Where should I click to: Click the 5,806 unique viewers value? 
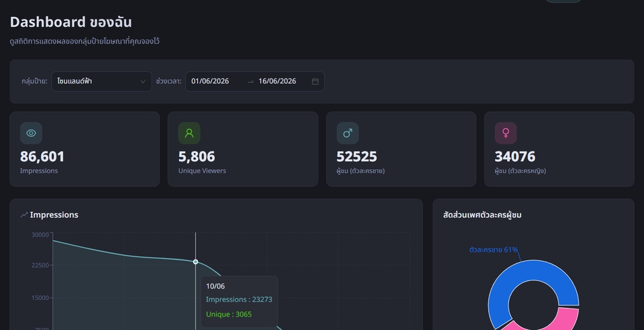[197, 156]
